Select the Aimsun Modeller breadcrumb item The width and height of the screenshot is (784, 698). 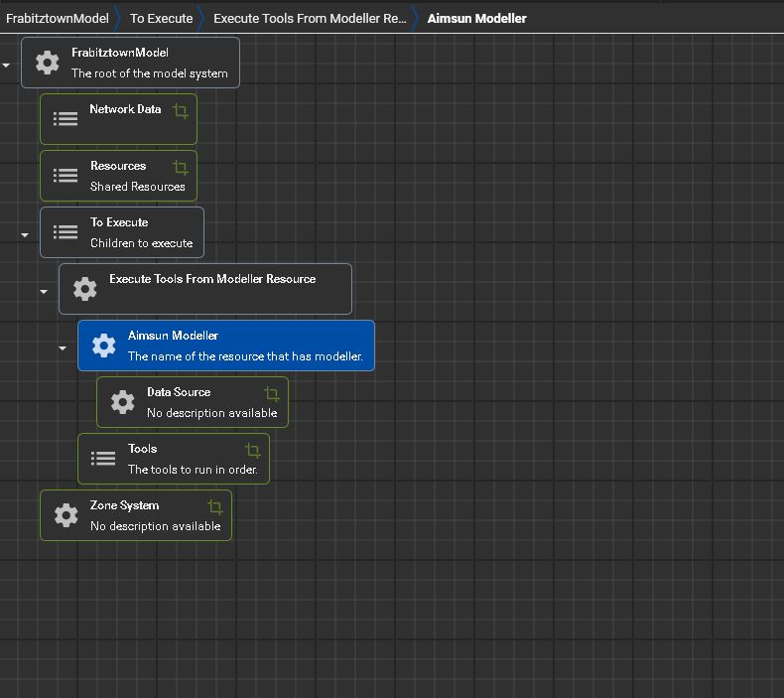click(476, 19)
